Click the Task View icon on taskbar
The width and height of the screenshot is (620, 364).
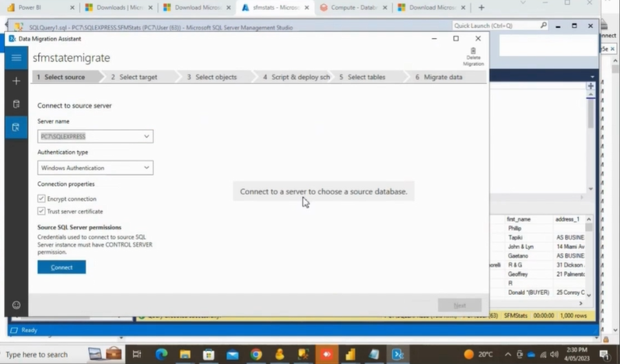pos(137,354)
